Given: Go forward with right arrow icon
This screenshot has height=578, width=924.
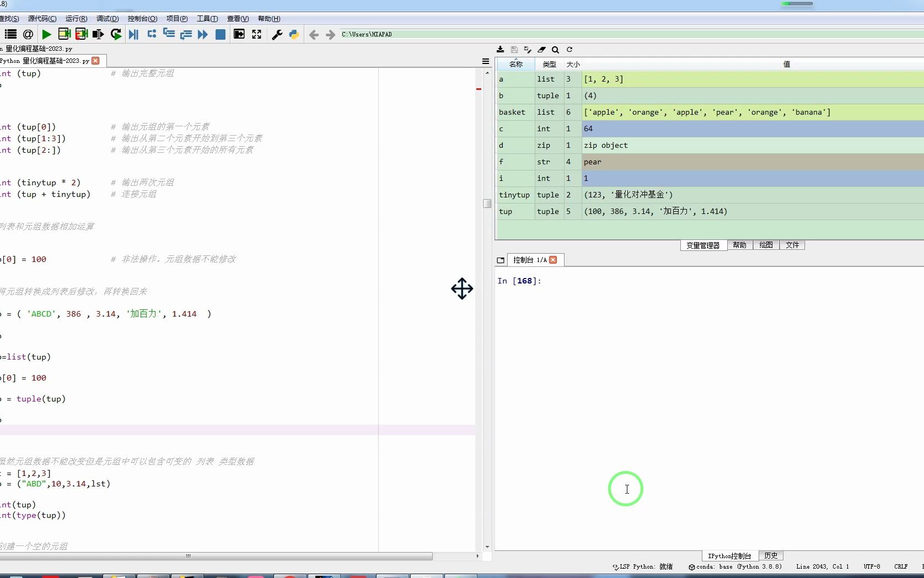Looking at the screenshot, I should click(x=330, y=35).
